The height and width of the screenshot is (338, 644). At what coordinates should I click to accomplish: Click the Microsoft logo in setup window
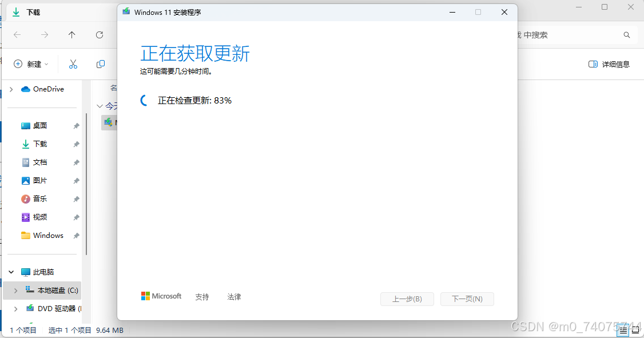click(161, 296)
